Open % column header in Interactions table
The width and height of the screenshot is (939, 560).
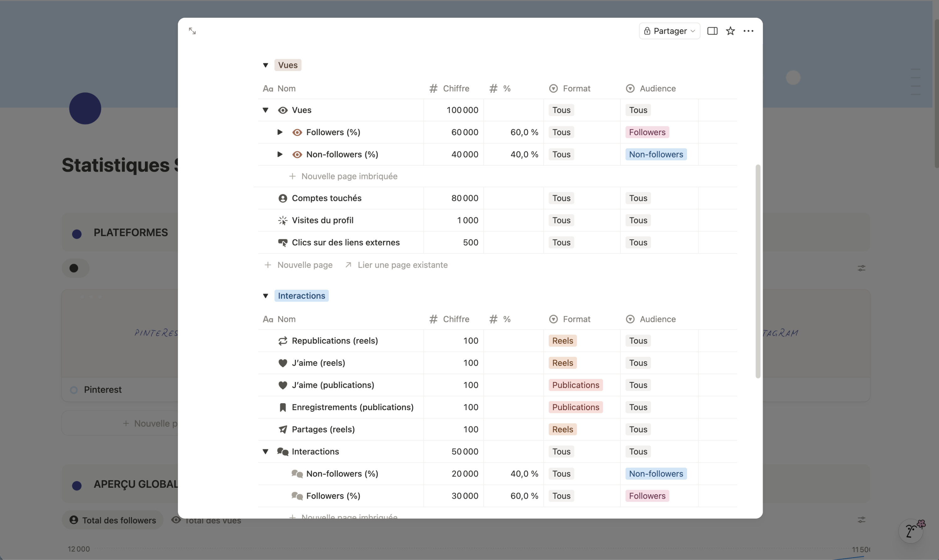tap(513, 319)
